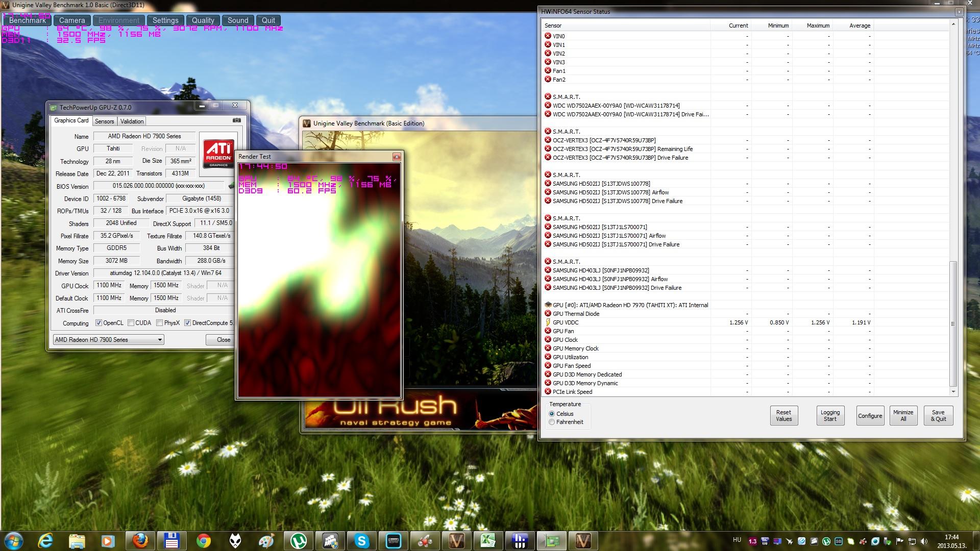Switch to the Sensors tab in GPU-Z
980x551 pixels.
[104, 121]
